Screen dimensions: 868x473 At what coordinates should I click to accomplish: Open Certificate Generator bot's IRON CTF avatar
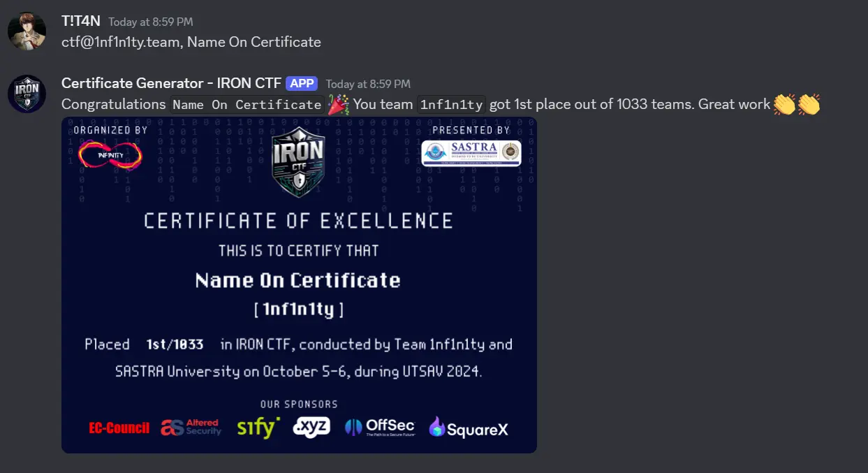pos(27,94)
